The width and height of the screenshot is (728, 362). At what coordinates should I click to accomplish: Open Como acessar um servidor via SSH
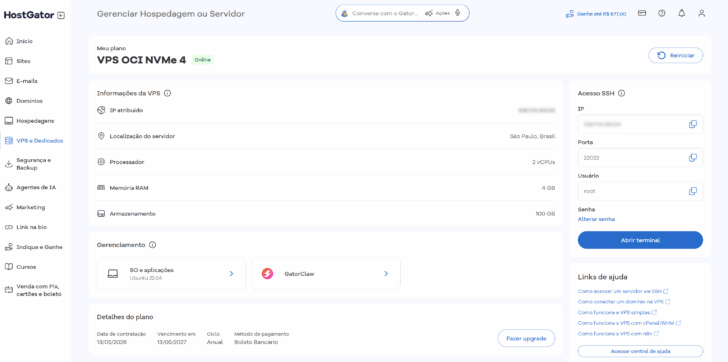pyautogui.click(x=623, y=291)
